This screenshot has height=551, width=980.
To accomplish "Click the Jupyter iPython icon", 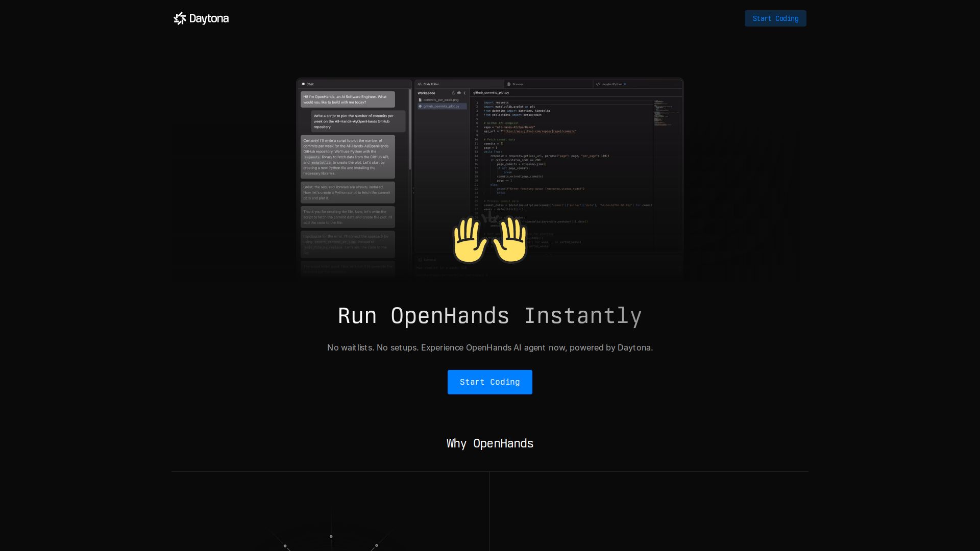I will tap(598, 84).
